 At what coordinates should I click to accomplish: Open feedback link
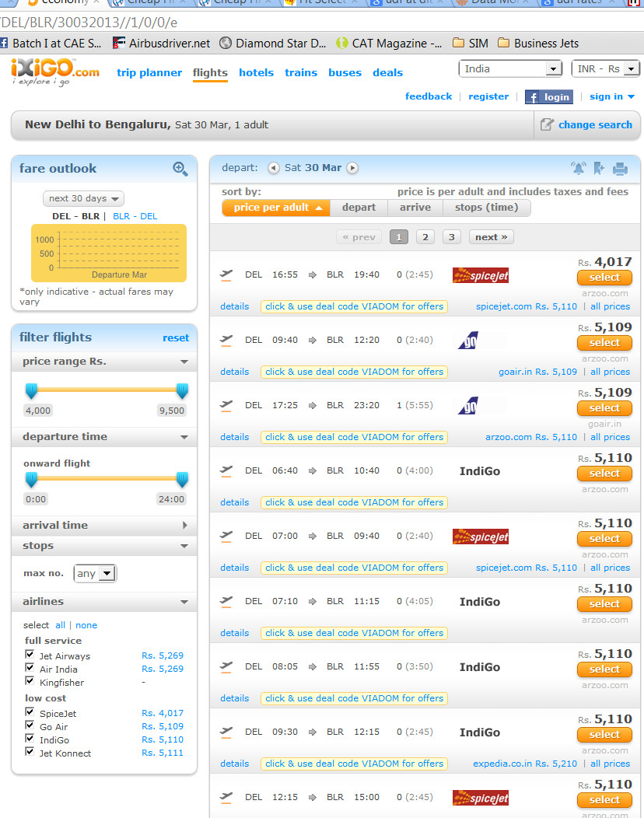pos(429,96)
